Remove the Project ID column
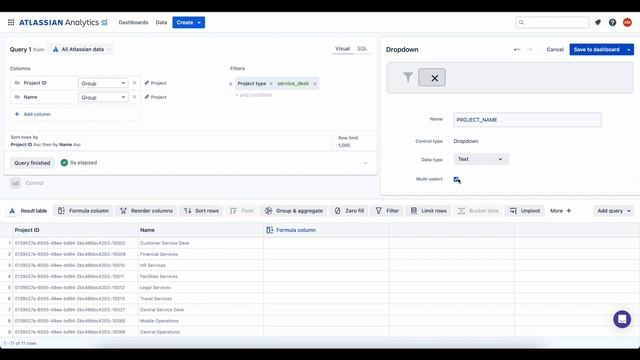The height and width of the screenshot is (360, 640). [134, 83]
